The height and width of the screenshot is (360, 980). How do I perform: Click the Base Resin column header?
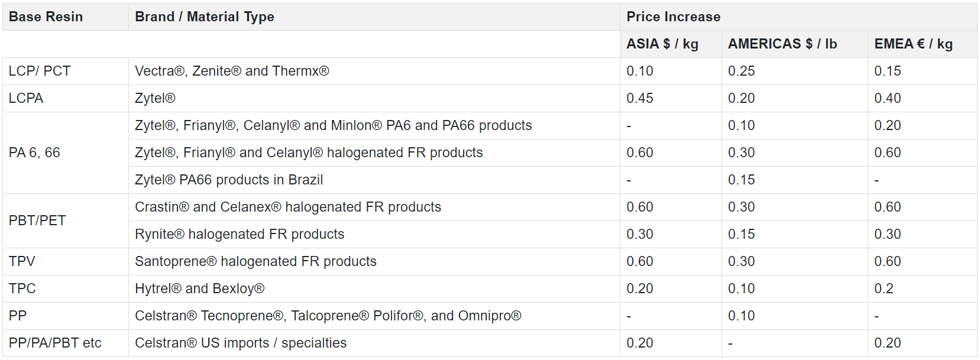click(46, 17)
